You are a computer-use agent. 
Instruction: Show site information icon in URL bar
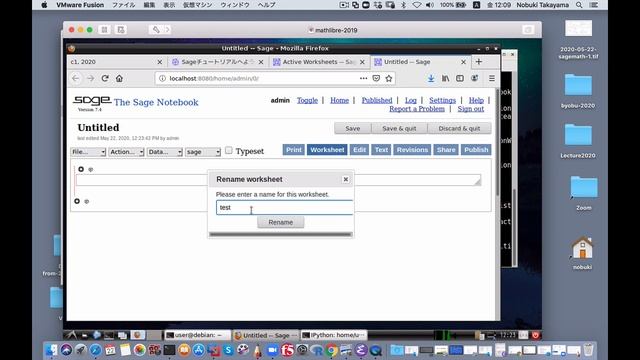tap(162, 78)
